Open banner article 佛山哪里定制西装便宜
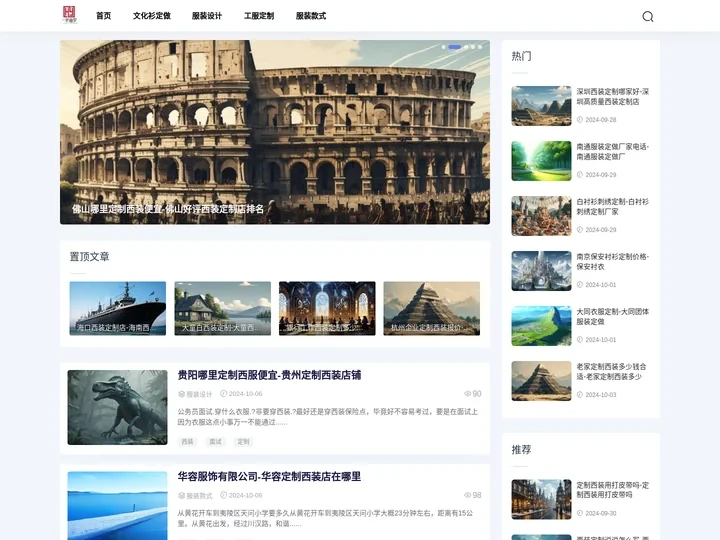The image size is (720, 540). (168, 209)
